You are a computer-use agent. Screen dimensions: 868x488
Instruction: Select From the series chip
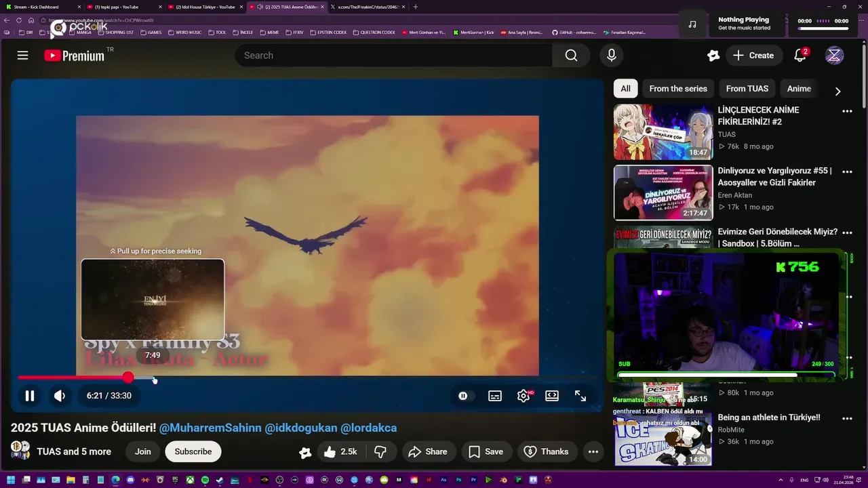(678, 89)
